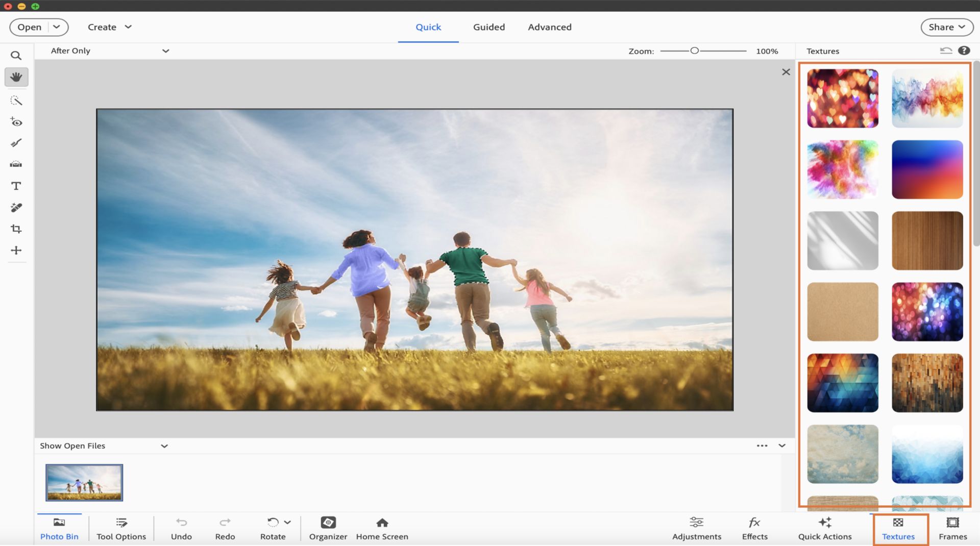Toggle the Tool Options panel

(121, 528)
